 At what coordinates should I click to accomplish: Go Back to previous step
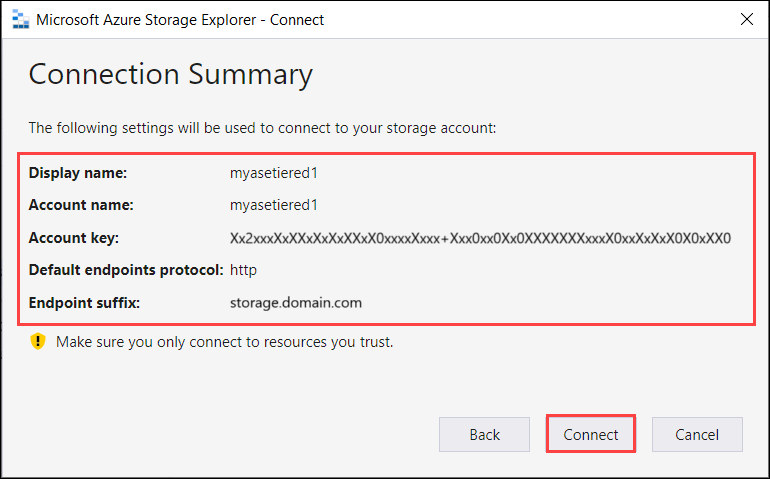click(x=484, y=434)
